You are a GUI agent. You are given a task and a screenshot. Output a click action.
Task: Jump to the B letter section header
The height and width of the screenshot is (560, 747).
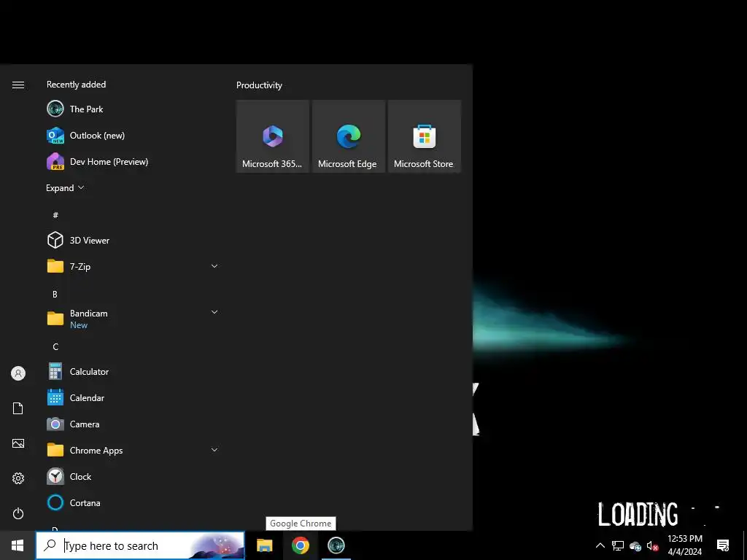55,295
